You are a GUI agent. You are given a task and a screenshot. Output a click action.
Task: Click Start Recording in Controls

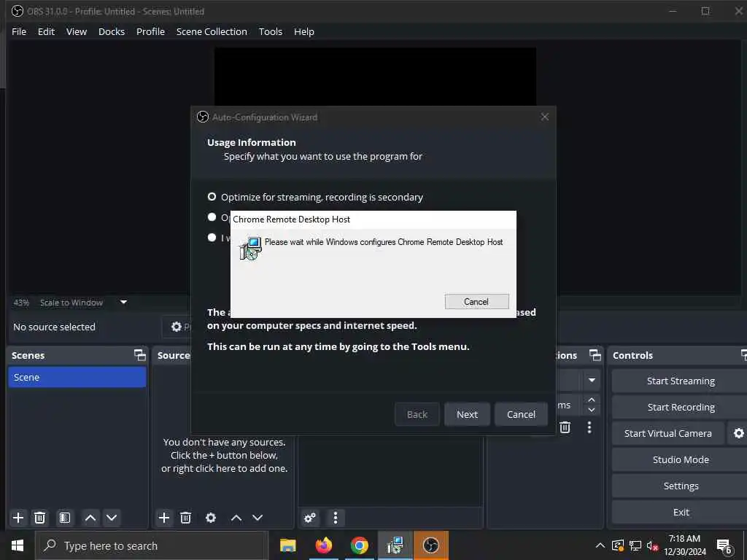(x=681, y=407)
